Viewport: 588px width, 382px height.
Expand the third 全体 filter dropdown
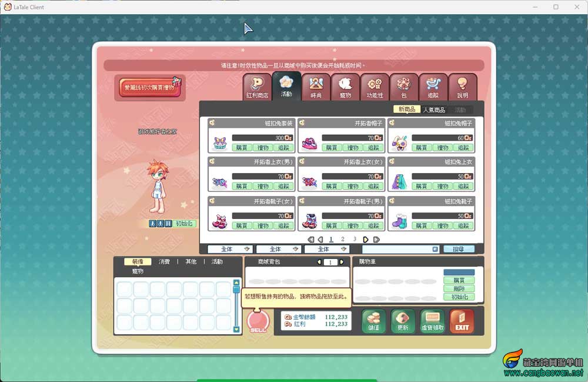tap(327, 249)
